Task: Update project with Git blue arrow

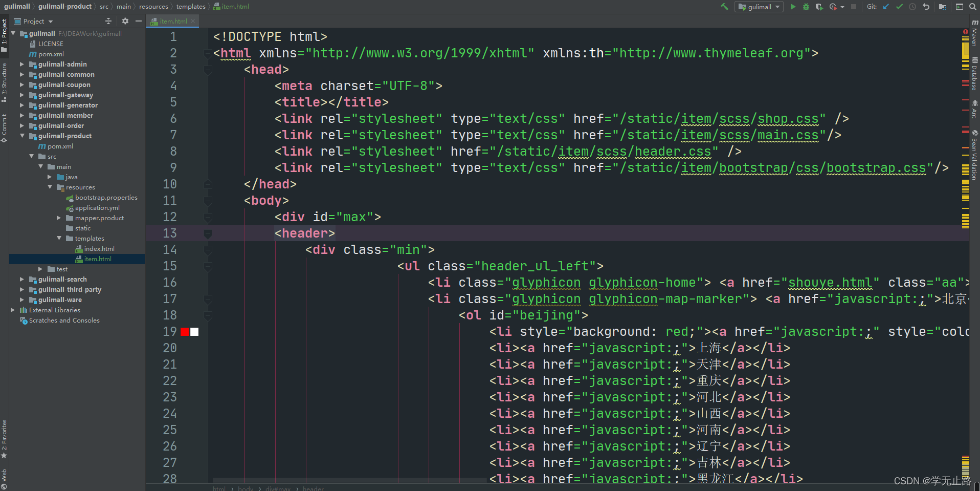Action: click(886, 7)
